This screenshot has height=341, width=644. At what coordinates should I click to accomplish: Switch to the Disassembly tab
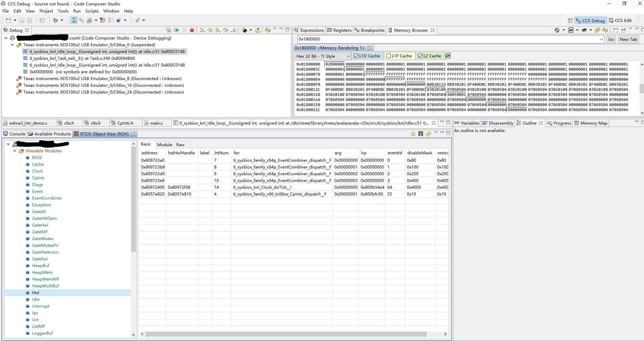coord(498,123)
